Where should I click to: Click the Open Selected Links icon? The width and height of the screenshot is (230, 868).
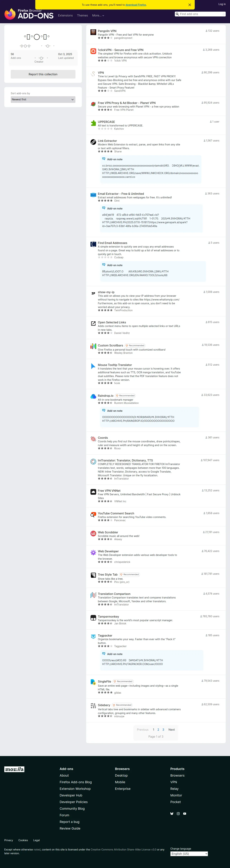click(93, 324)
